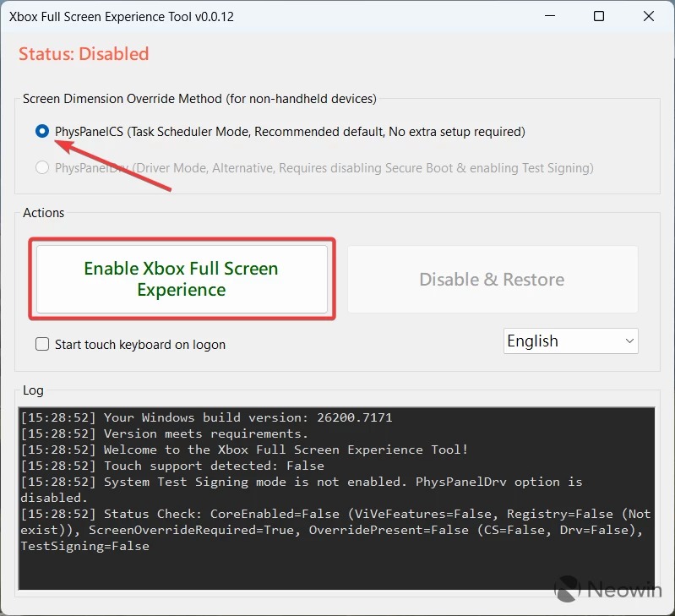Viewport: 675px width, 616px height.
Task: Click the Screen Dimension Override Method group label
Action: coord(199,99)
